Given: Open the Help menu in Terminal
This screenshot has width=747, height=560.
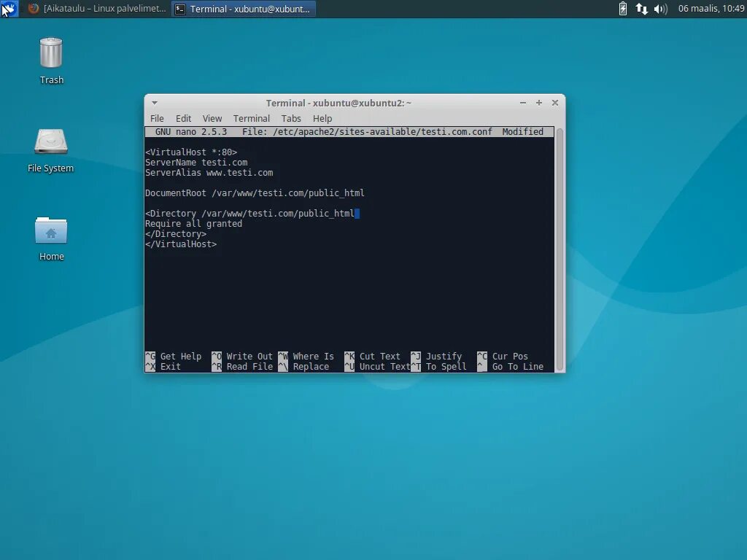Looking at the screenshot, I should coord(322,119).
